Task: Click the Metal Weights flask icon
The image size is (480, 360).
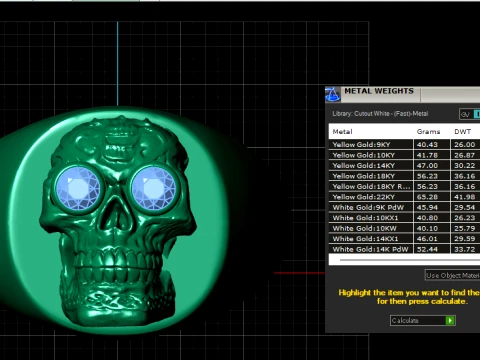Action: click(333, 94)
